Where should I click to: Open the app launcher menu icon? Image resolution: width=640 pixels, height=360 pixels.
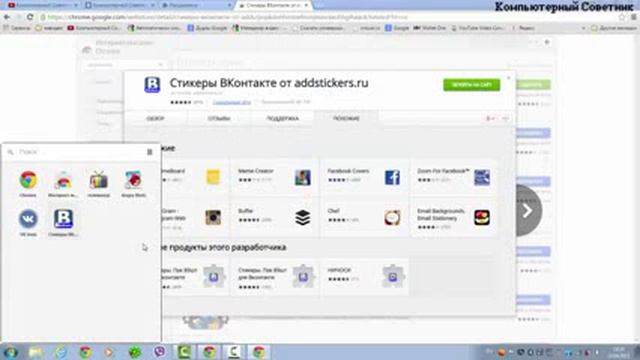(149, 152)
